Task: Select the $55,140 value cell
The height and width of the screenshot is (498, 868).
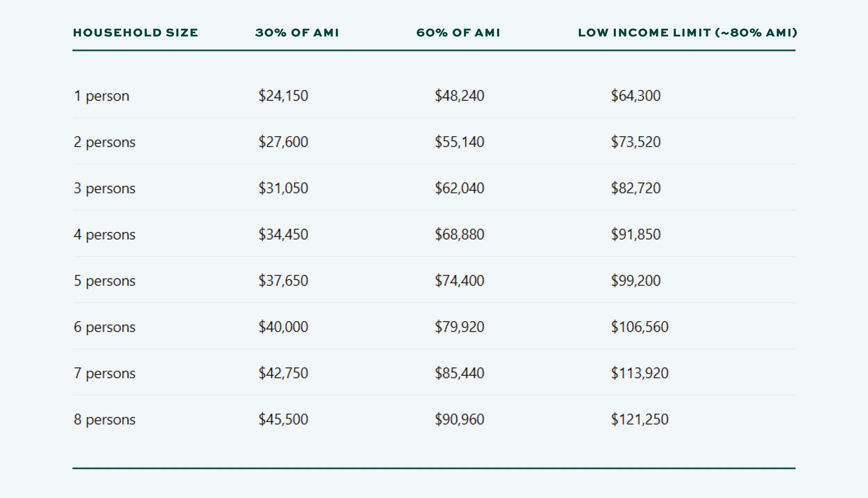Action: click(x=459, y=142)
